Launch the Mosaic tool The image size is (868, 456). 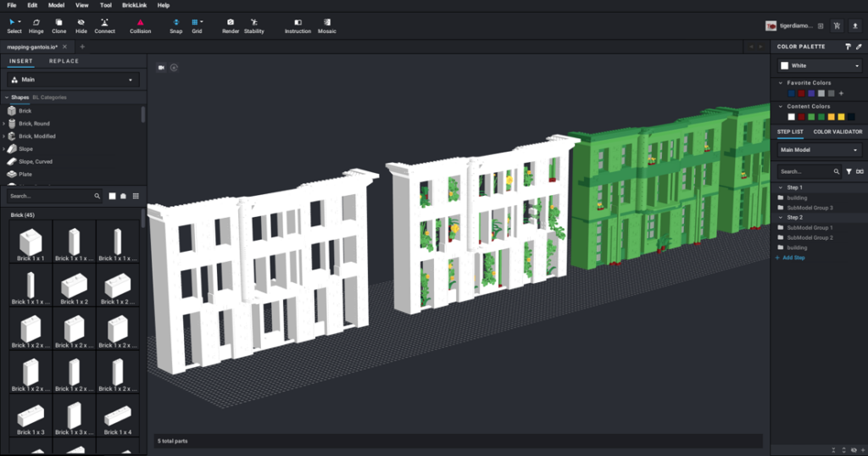coord(326,26)
